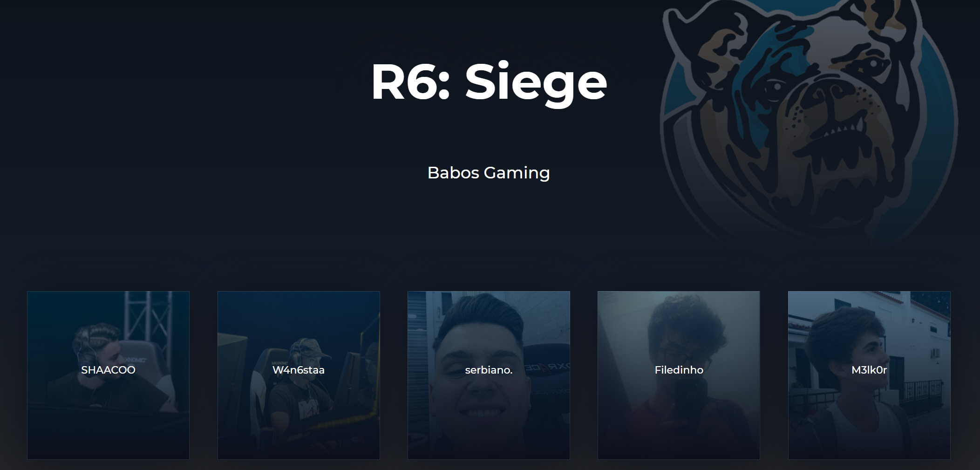The image size is (980, 470).
Task: Open serbiano. player card
Action: click(x=489, y=375)
